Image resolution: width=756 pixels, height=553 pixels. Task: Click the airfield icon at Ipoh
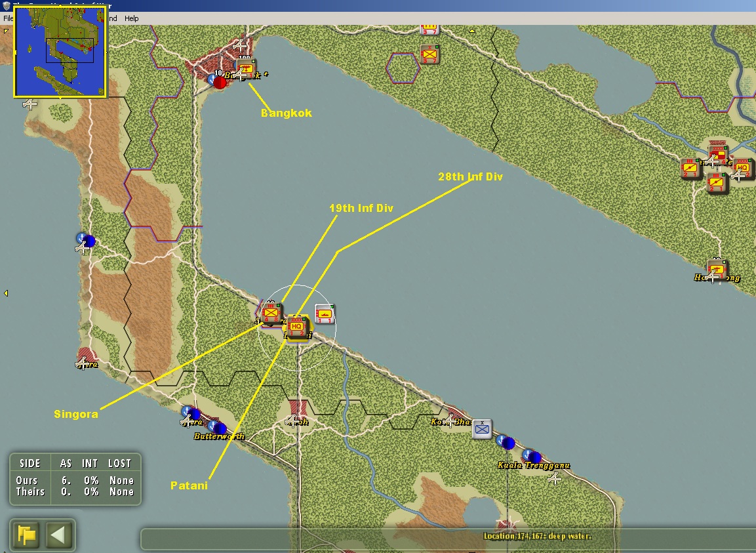click(x=292, y=420)
